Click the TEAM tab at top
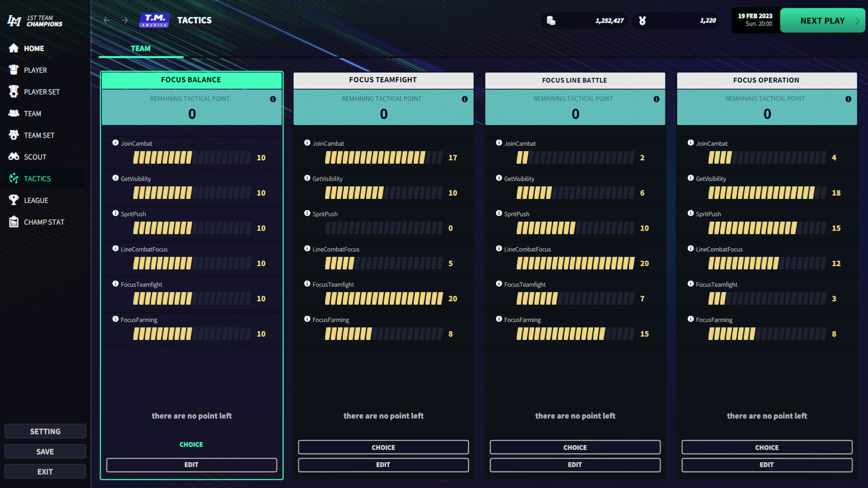The image size is (868, 488). pos(141,48)
